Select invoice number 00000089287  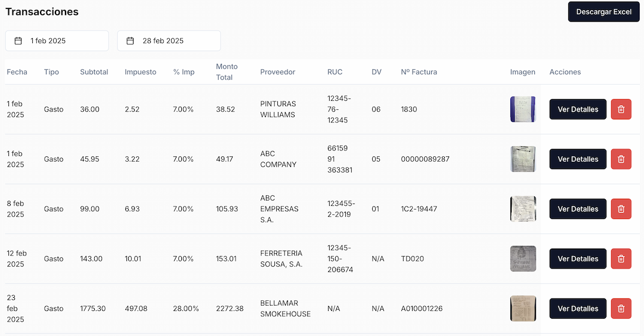(425, 159)
